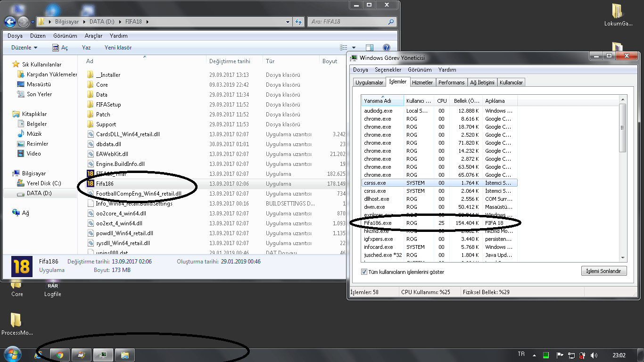Sort processes by Yansıma Adı column

coord(382,101)
